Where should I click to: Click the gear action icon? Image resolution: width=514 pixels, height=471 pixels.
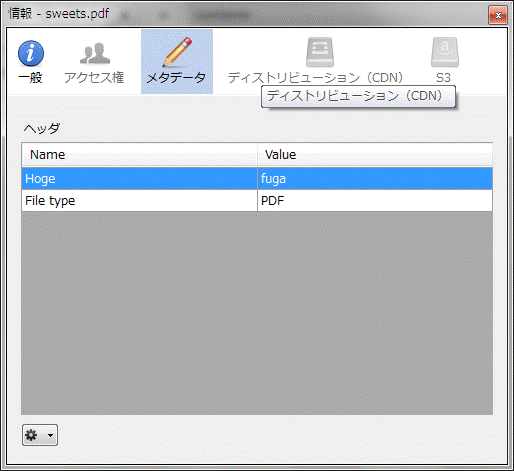coord(31,435)
